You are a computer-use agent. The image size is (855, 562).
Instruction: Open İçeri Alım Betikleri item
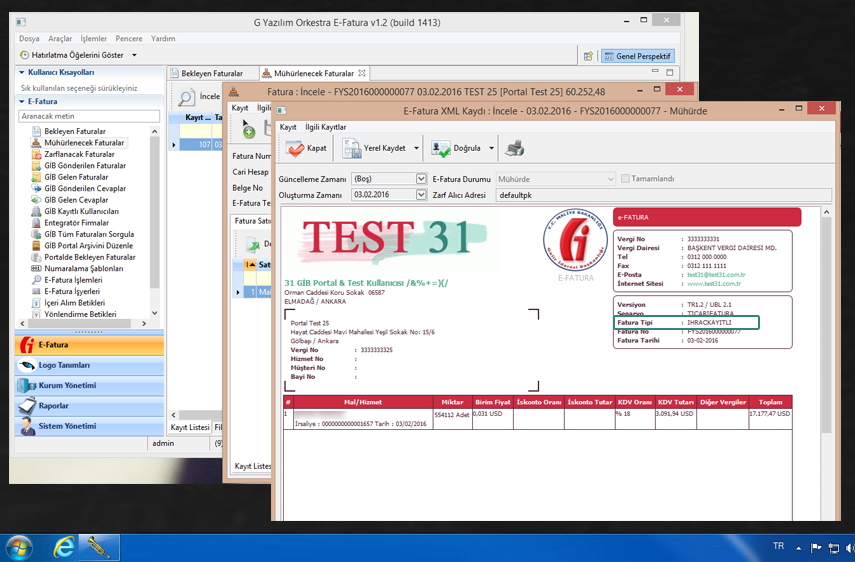[x=74, y=303]
